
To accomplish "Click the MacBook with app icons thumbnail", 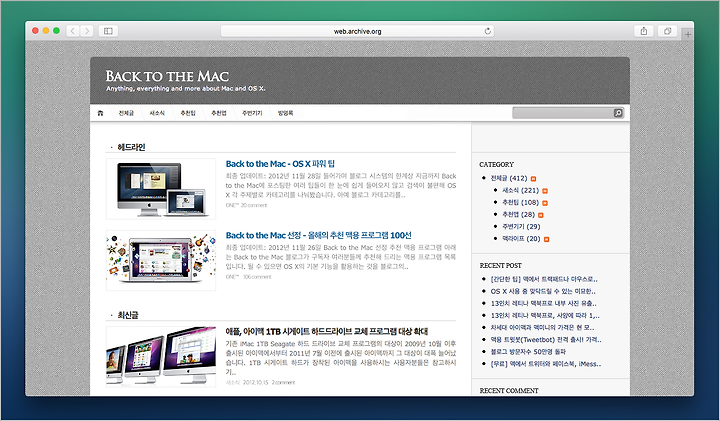I will pyautogui.click(x=161, y=260).
